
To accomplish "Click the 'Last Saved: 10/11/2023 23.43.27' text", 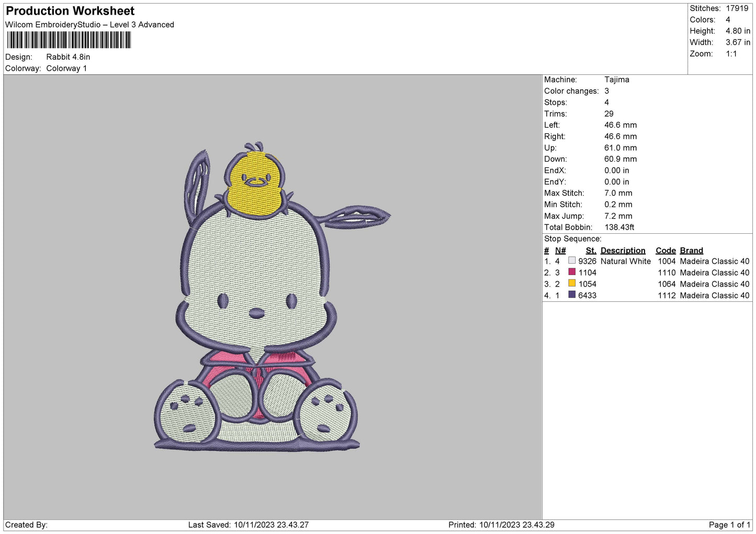I will (x=249, y=525).
